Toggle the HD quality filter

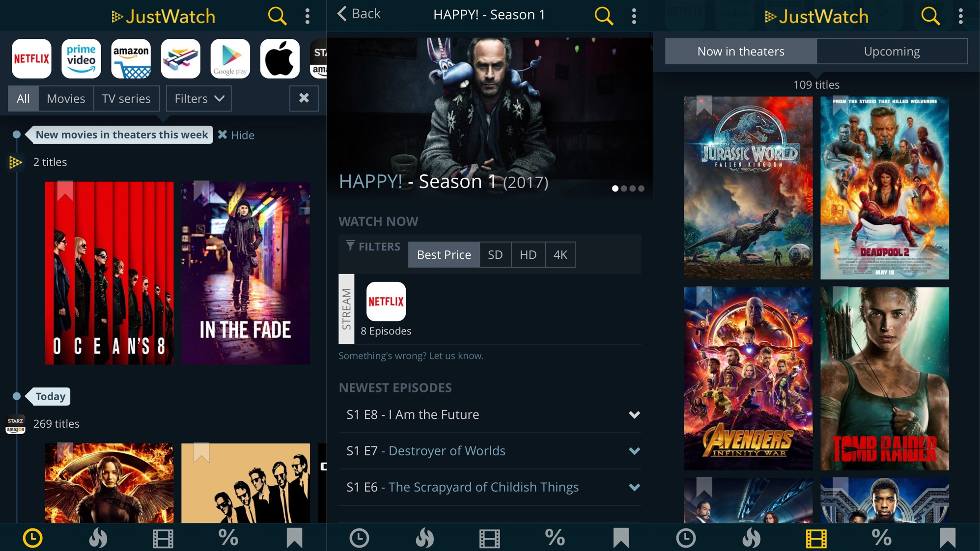[x=528, y=254]
